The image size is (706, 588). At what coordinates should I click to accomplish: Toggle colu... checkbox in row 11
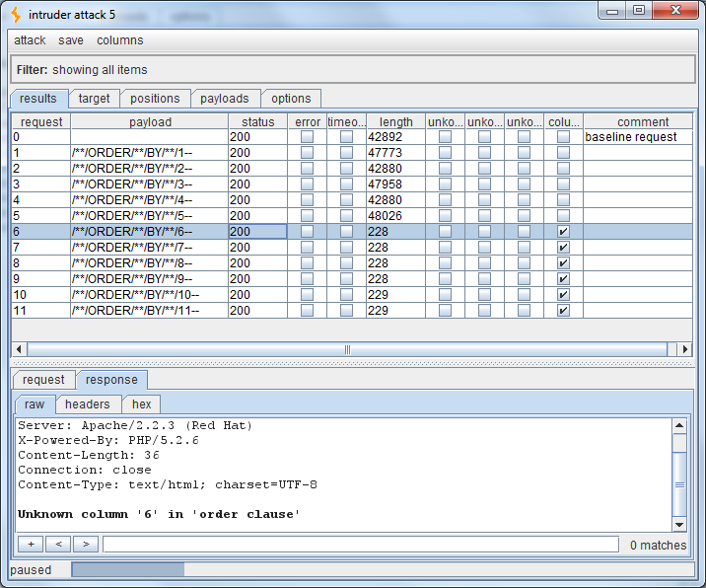pyautogui.click(x=563, y=310)
